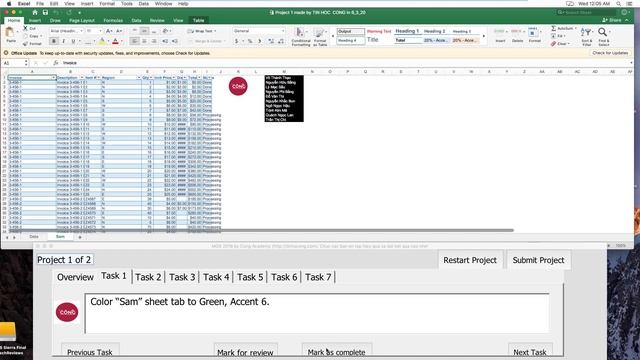Click the Save disk icon in the title bar
Viewport: 640px width, 360px height.
(45, 13)
